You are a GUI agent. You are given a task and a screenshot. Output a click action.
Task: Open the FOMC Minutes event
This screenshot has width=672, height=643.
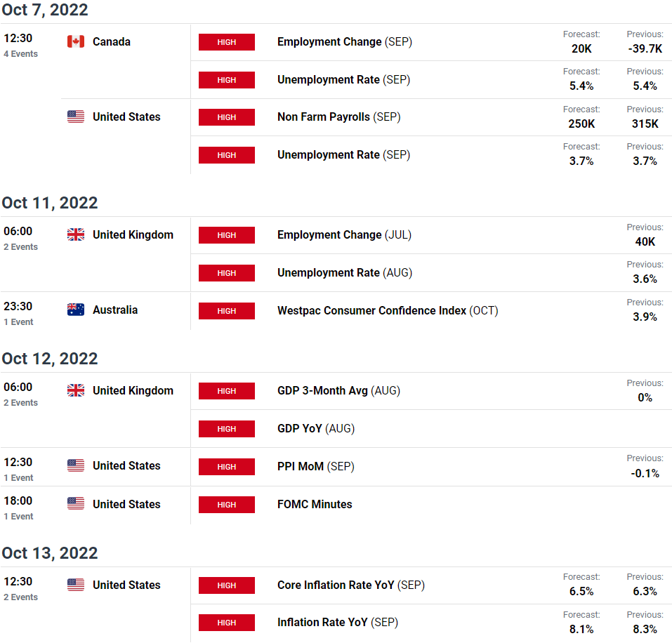(315, 504)
